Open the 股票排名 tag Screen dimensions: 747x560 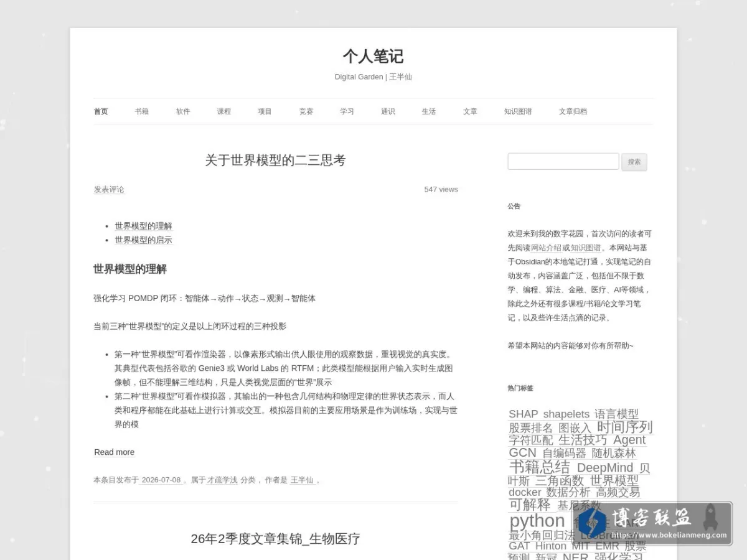530,428
